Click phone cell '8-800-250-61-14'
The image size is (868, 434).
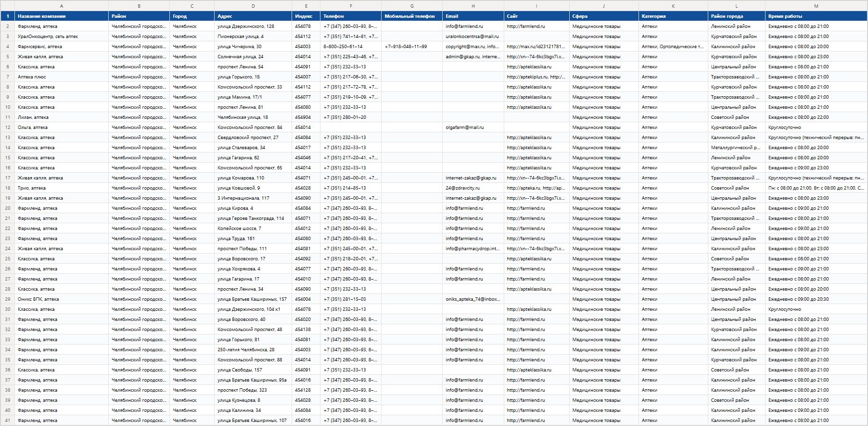(x=351, y=47)
